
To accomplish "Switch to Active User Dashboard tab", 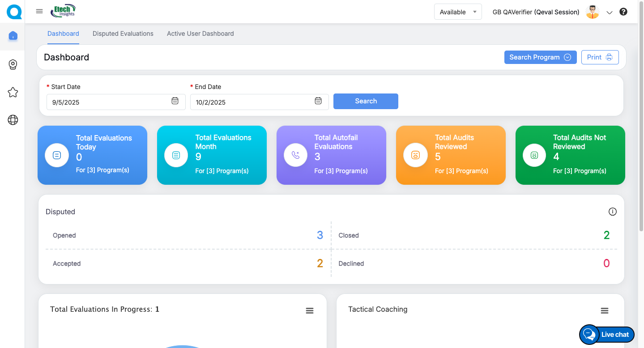I will [x=200, y=34].
